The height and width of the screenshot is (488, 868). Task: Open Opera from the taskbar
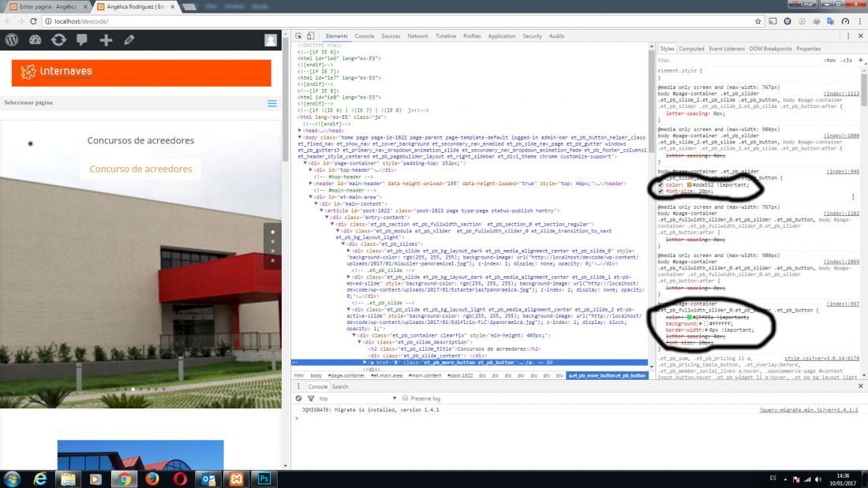click(180, 479)
